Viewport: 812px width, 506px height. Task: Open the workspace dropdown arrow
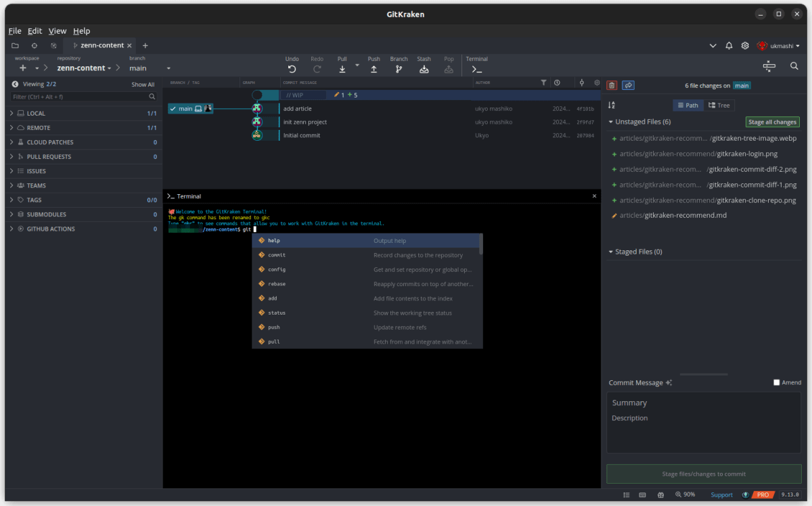click(x=37, y=68)
